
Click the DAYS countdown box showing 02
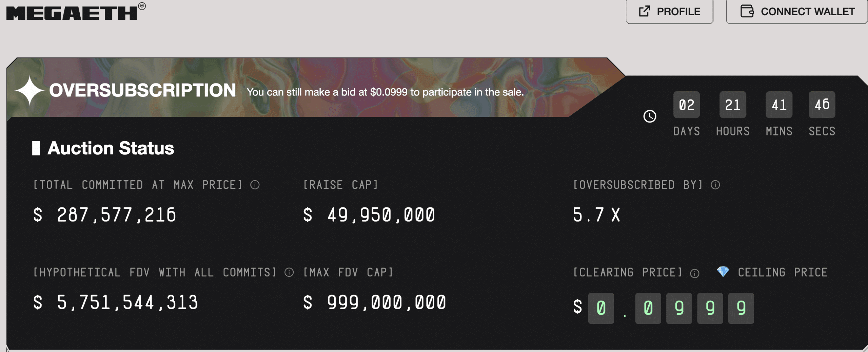(x=686, y=105)
